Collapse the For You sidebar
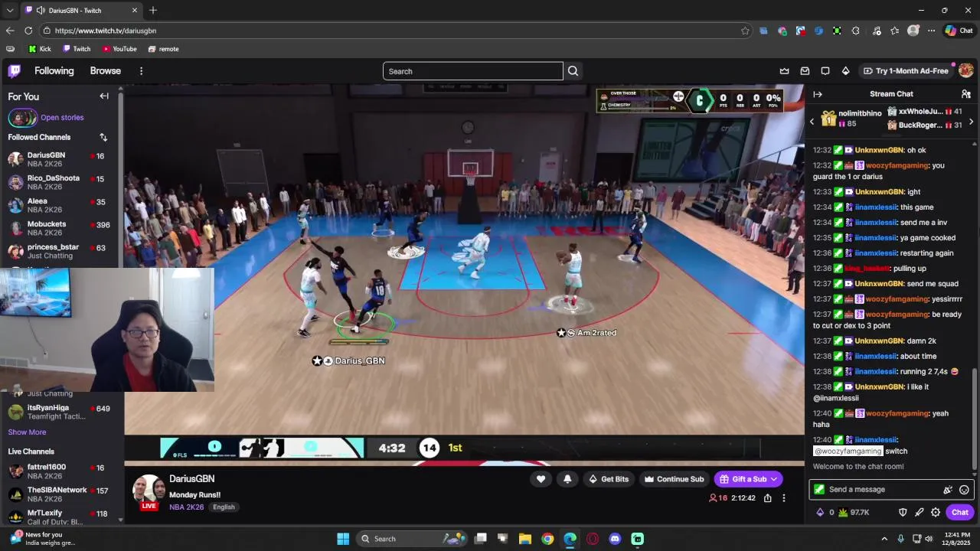The width and height of the screenshot is (980, 551). (104, 96)
